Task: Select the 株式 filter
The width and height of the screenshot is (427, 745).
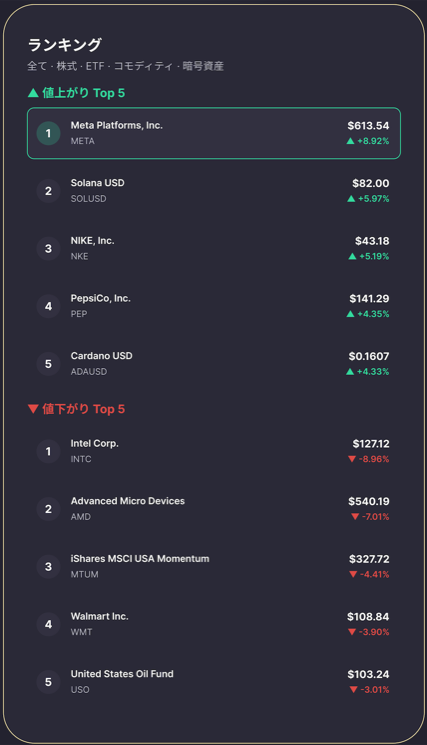Action: tap(66, 66)
